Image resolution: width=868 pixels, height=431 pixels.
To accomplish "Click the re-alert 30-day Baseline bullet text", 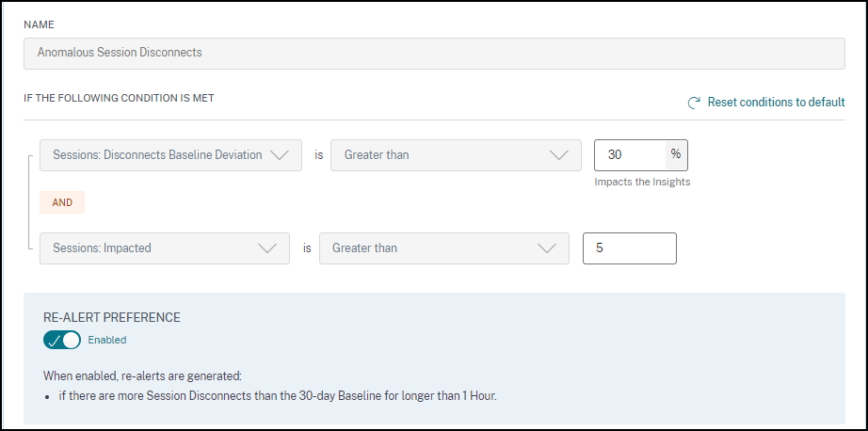I will click(277, 396).
